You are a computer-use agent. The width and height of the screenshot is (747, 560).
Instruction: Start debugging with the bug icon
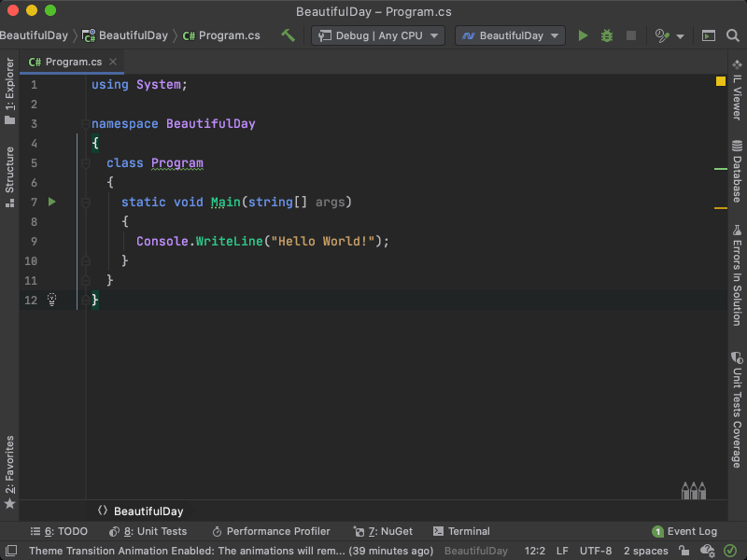[606, 35]
